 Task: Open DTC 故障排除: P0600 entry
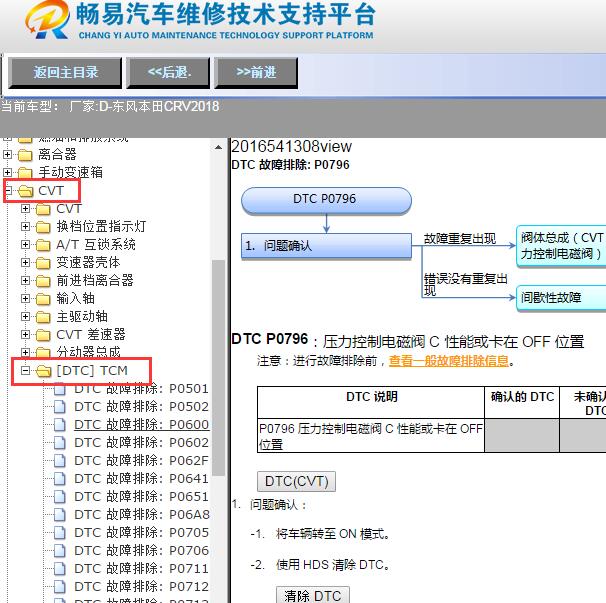coord(141,424)
